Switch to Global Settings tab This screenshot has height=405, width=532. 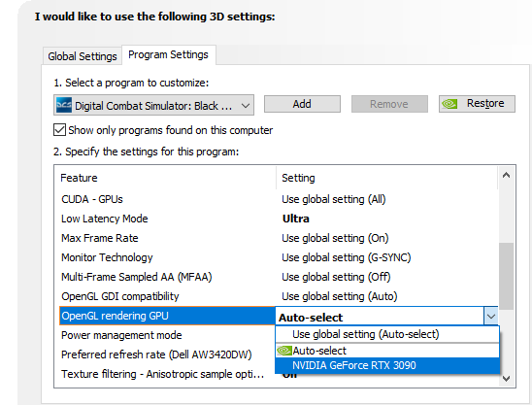tap(83, 56)
